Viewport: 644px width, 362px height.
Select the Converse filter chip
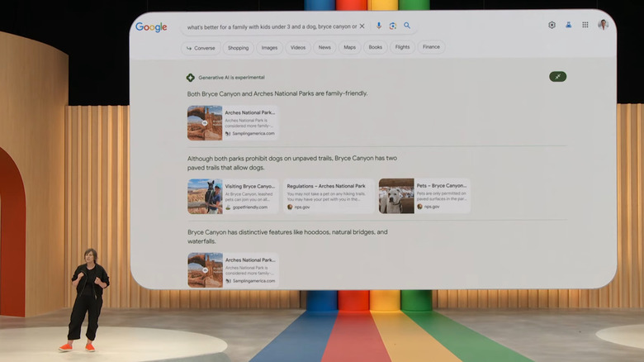pos(200,48)
